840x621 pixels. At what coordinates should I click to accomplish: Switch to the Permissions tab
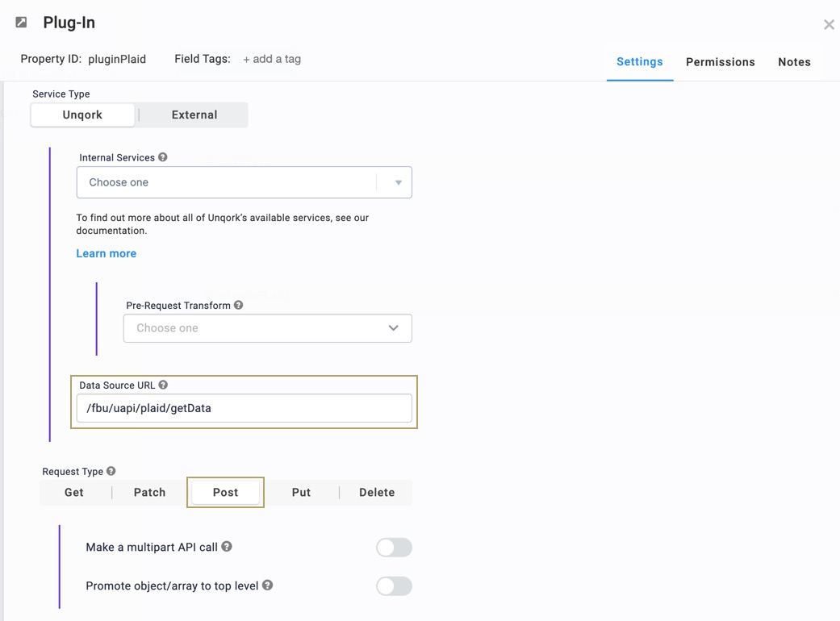[720, 62]
